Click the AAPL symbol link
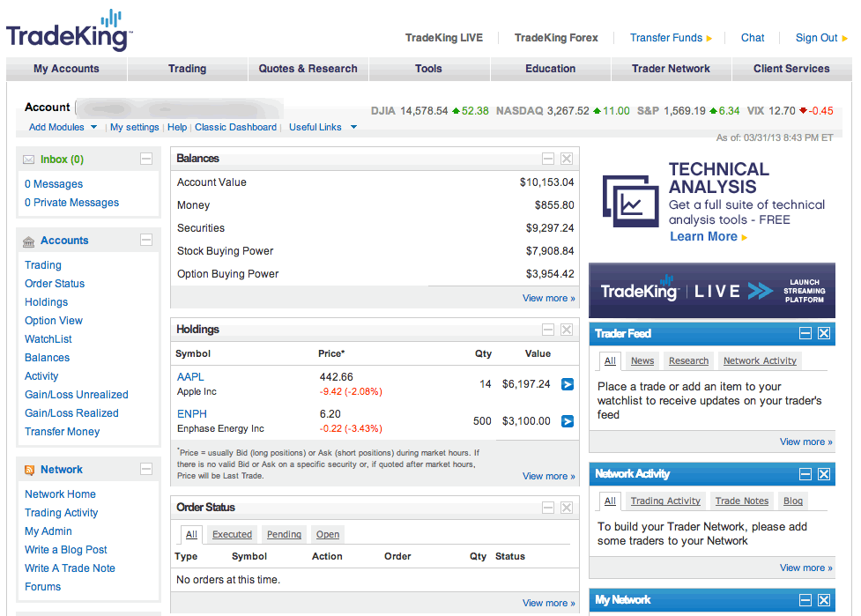This screenshot has width=861, height=616. [190, 377]
